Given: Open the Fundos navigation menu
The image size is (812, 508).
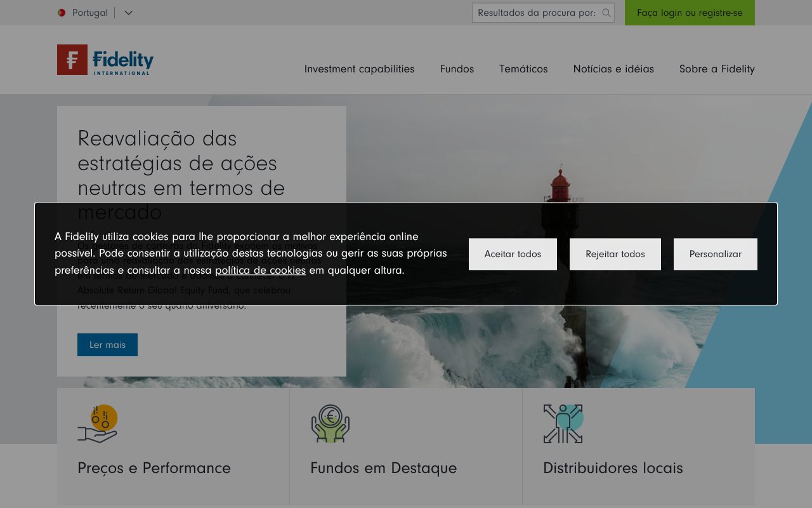Looking at the screenshot, I should [456, 69].
